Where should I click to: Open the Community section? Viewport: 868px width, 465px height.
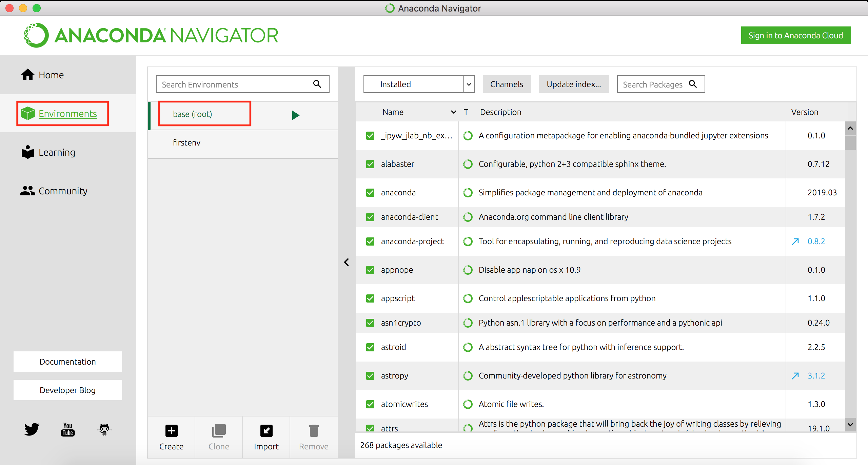[x=62, y=191]
